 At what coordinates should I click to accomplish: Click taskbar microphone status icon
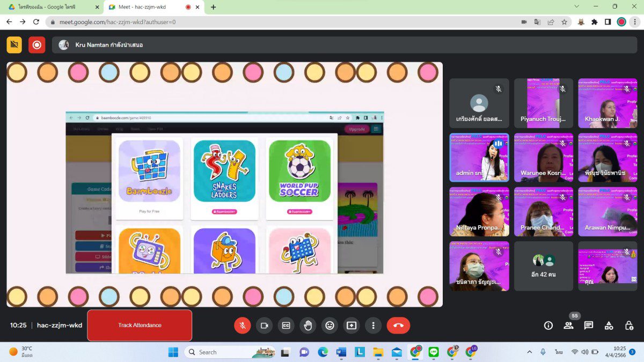click(x=543, y=352)
